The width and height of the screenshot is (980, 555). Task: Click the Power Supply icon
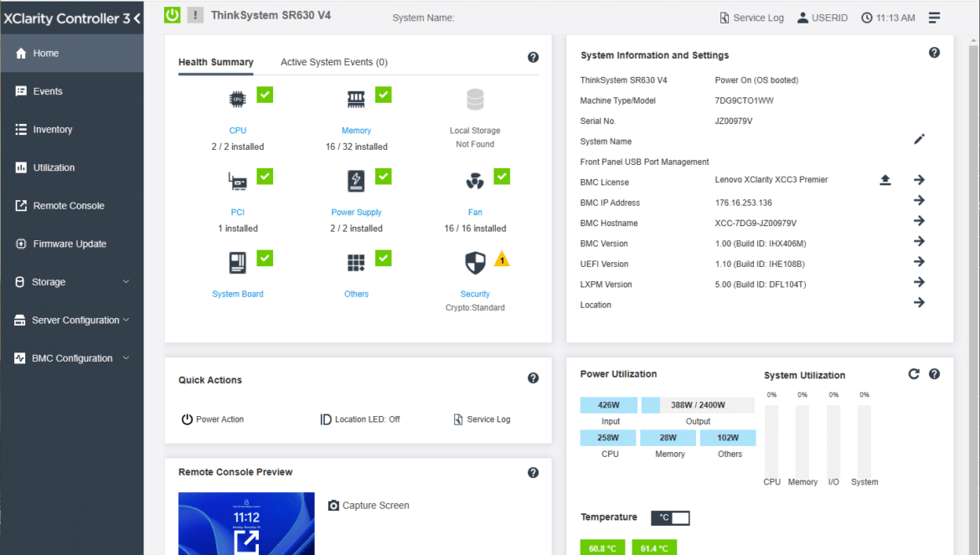point(356,181)
